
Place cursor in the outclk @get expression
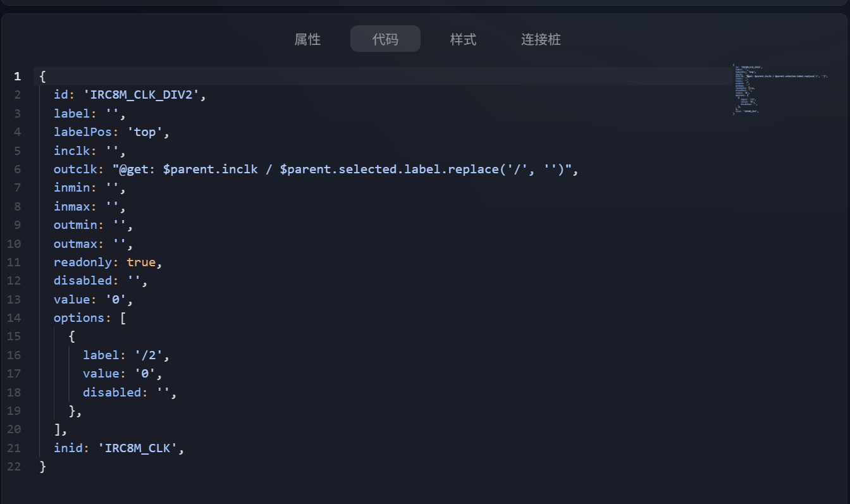click(x=342, y=169)
